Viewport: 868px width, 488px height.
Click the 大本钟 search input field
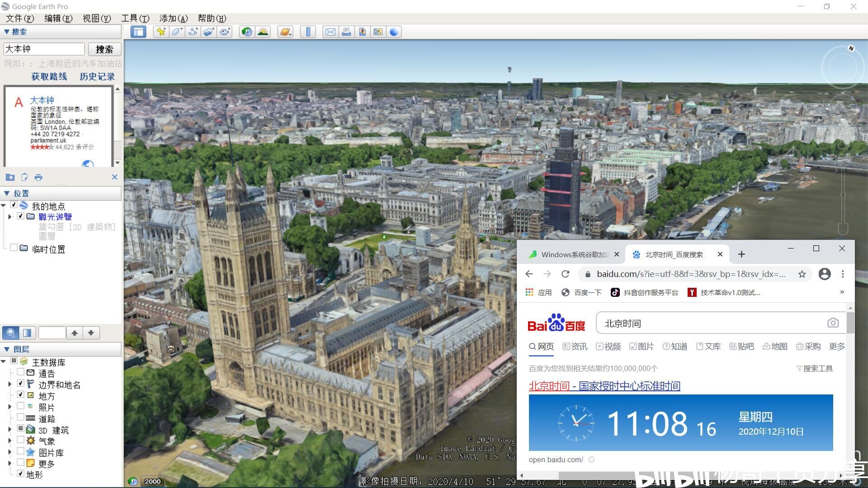tap(44, 49)
